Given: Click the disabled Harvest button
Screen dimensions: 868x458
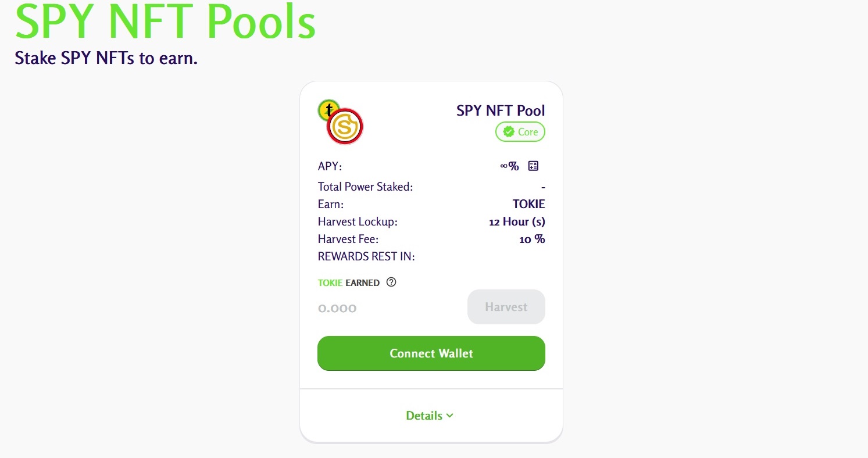Looking at the screenshot, I should point(506,307).
